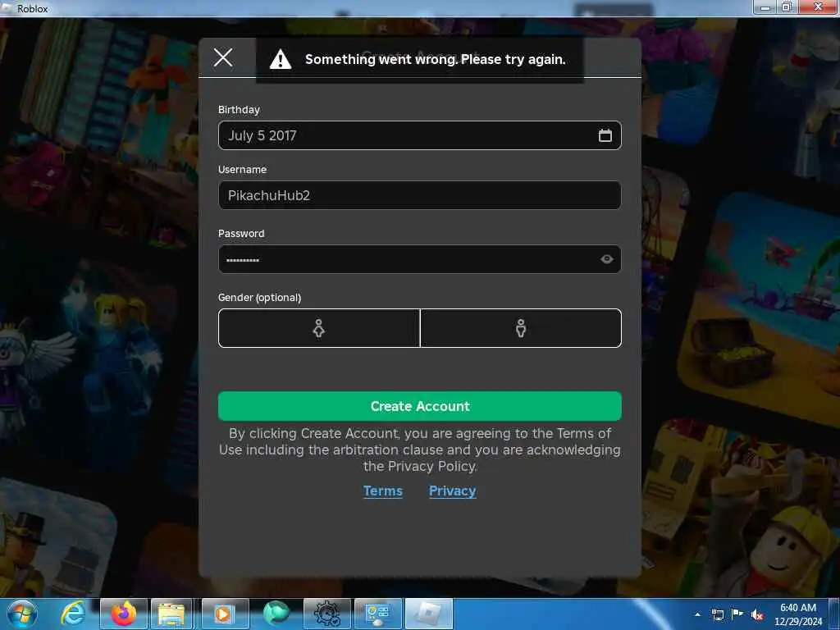
Task: Launch Internet Explorer from the taskbar
Action: coord(73,614)
